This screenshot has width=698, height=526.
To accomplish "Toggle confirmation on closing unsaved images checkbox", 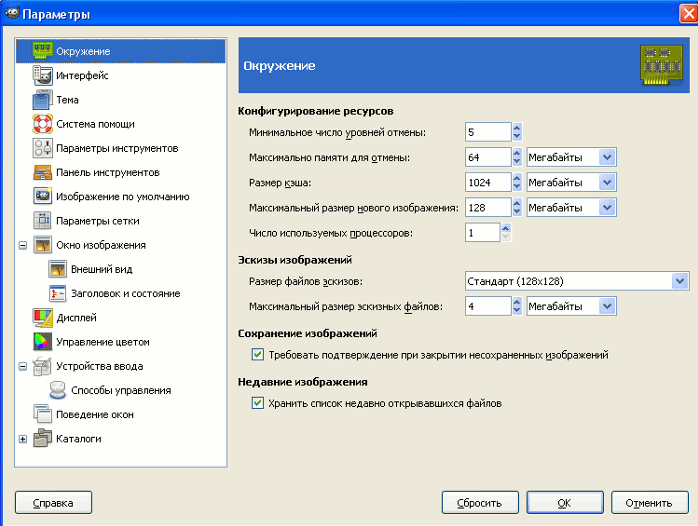I will tap(257, 355).
